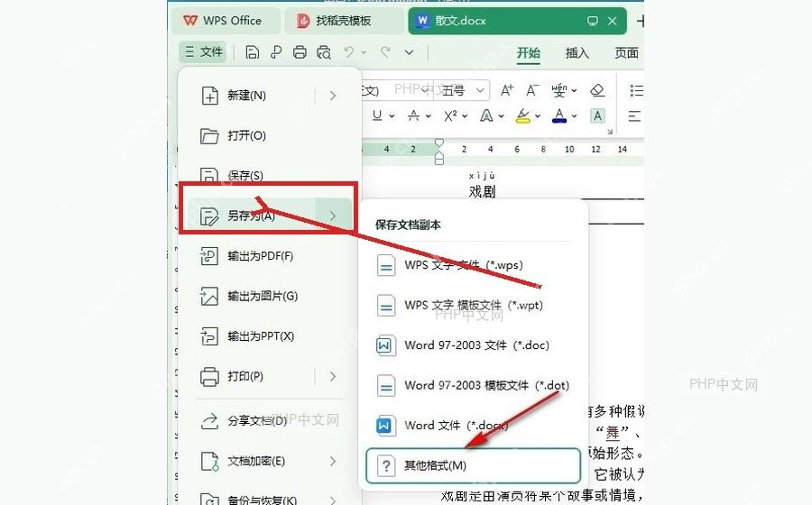Click the align left paragraph icon
This screenshot has width=812, height=505.
click(634, 116)
